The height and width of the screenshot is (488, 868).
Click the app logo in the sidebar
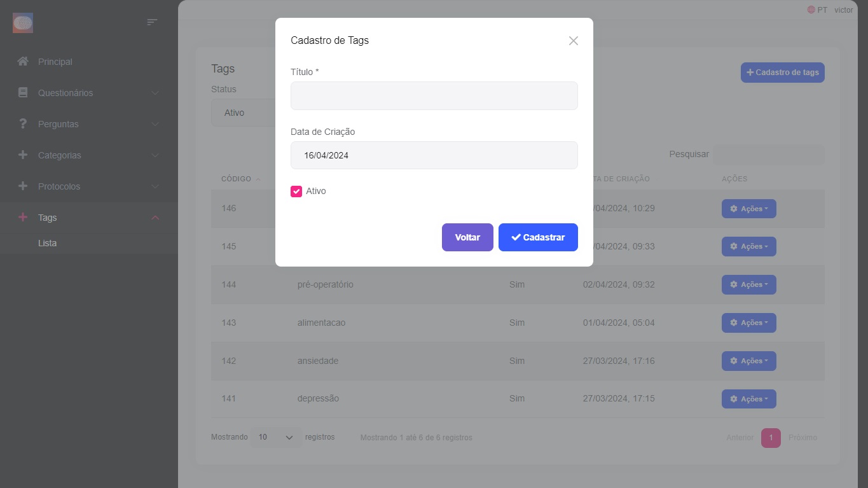(x=23, y=23)
